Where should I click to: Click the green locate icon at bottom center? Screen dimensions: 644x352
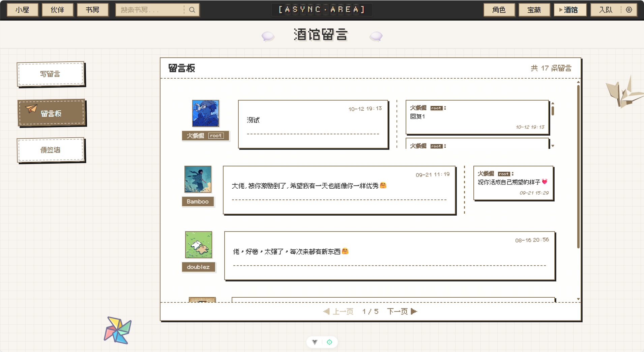[x=329, y=342]
